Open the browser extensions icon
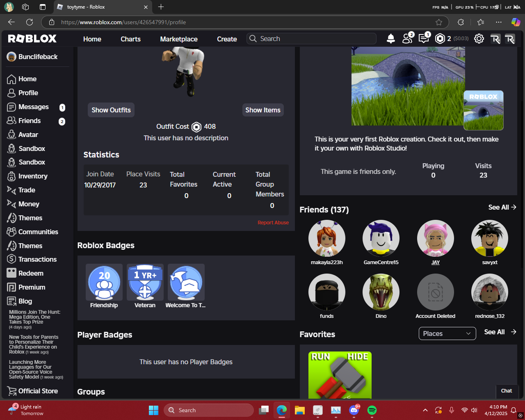This screenshot has height=420, width=525. click(461, 22)
